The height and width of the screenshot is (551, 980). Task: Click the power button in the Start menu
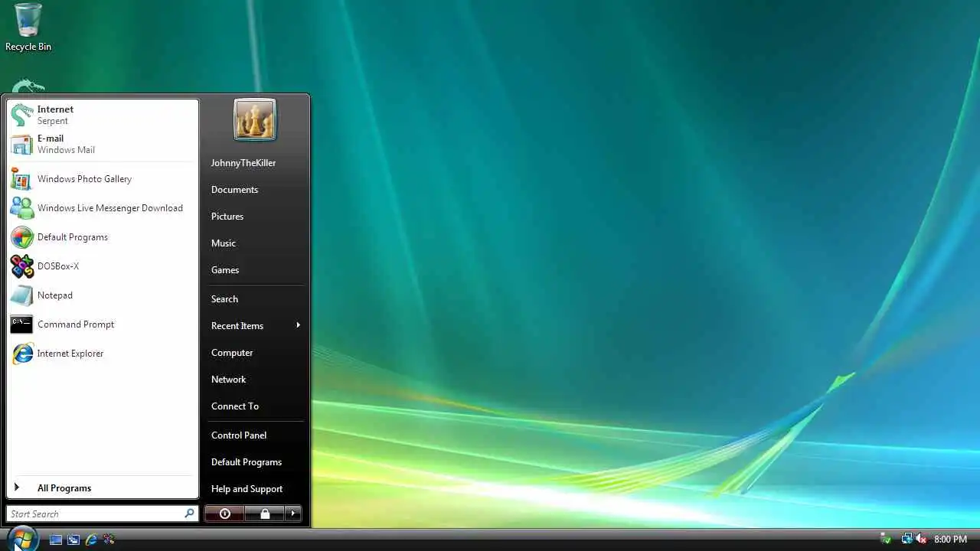click(224, 514)
